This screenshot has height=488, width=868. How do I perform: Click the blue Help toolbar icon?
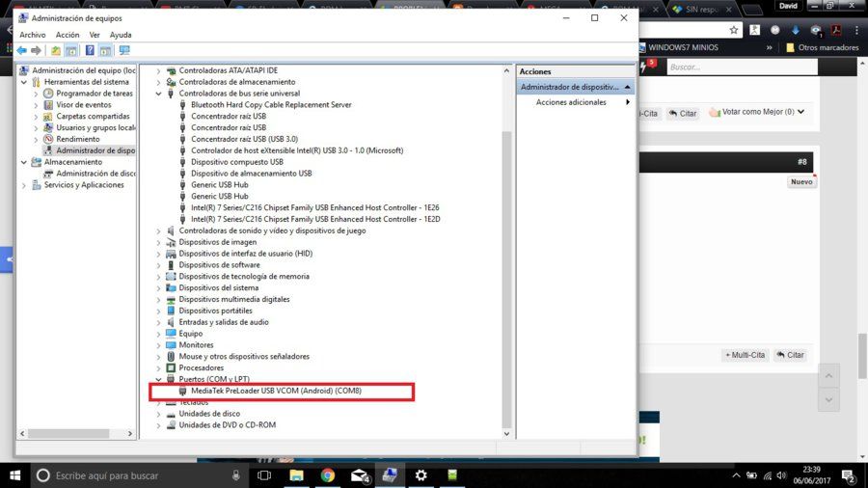coord(90,50)
